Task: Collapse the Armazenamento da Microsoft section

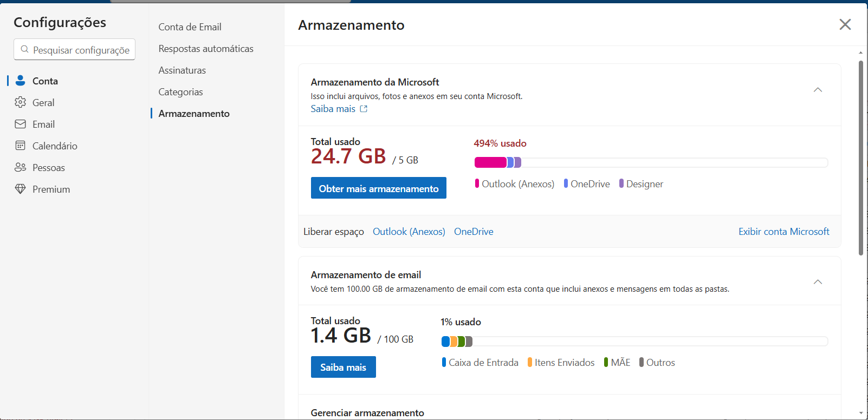Action: 818,90
